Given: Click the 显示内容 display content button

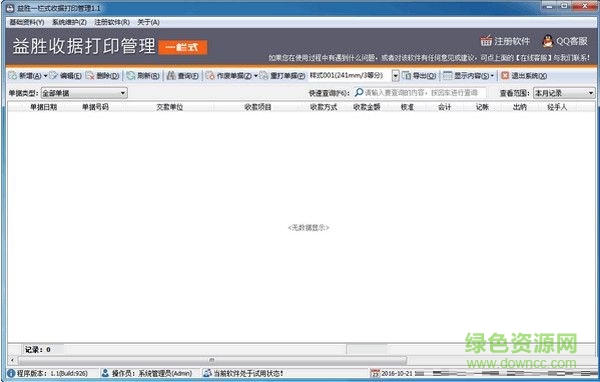Looking at the screenshot, I should click(466, 76).
